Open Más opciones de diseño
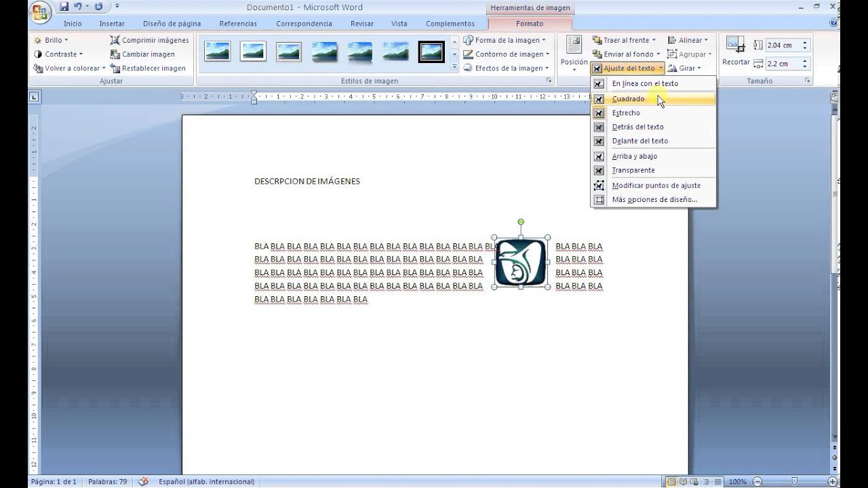 (x=654, y=200)
